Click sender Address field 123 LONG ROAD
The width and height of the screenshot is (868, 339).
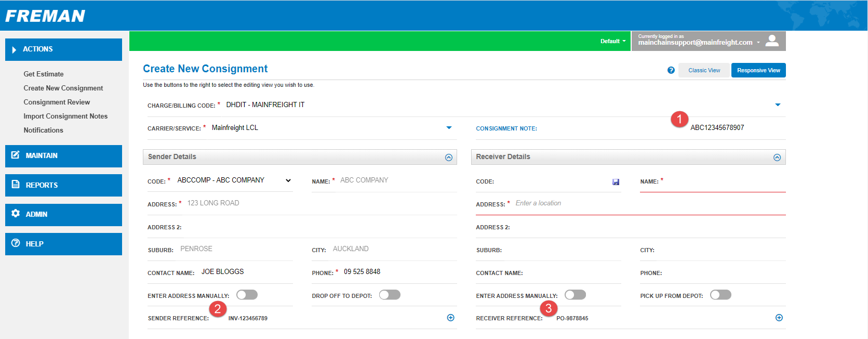[321, 203]
